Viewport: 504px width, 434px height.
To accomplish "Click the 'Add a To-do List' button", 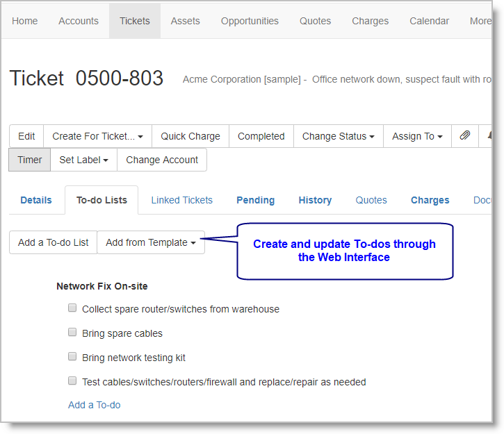I will tap(54, 242).
